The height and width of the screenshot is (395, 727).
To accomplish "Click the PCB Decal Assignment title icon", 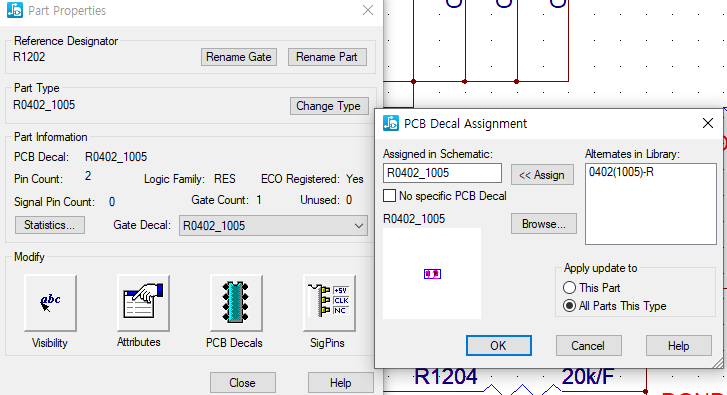I will coord(390,123).
